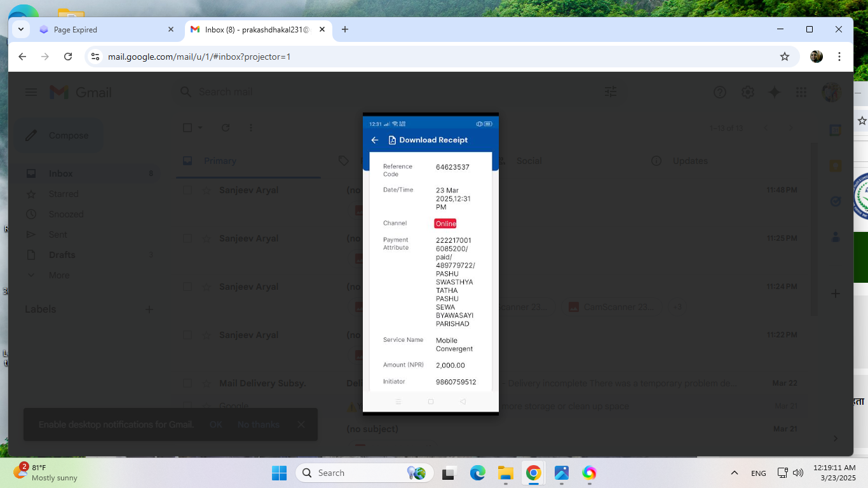The height and width of the screenshot is (488, 868).
Task: Open Google Keep in the side panel
Action: pyautogui.click(x=836, y=166)
